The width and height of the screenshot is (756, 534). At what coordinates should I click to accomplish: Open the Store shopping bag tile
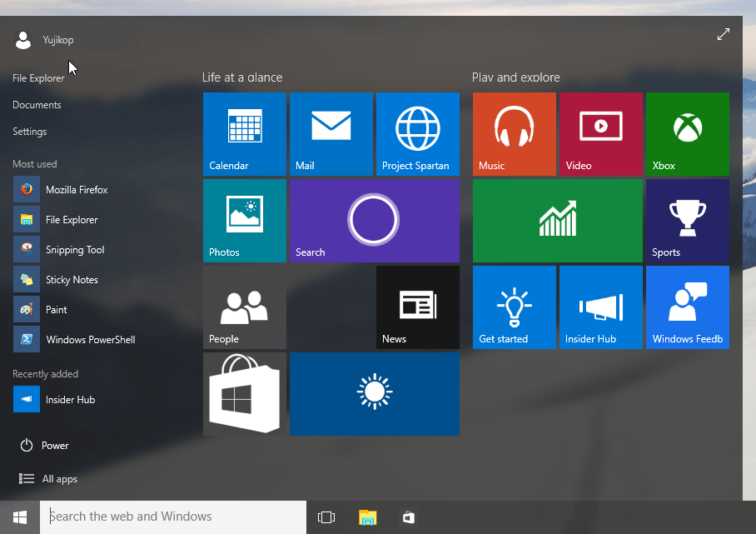(245, 394)
